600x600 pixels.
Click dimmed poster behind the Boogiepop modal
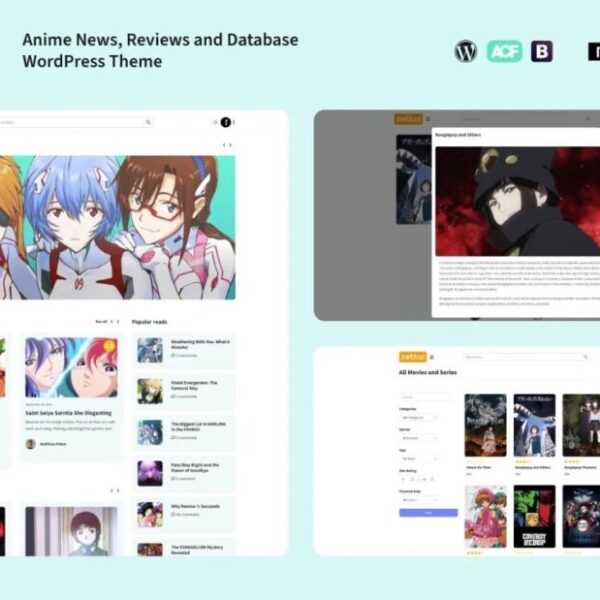coord(414,179)
